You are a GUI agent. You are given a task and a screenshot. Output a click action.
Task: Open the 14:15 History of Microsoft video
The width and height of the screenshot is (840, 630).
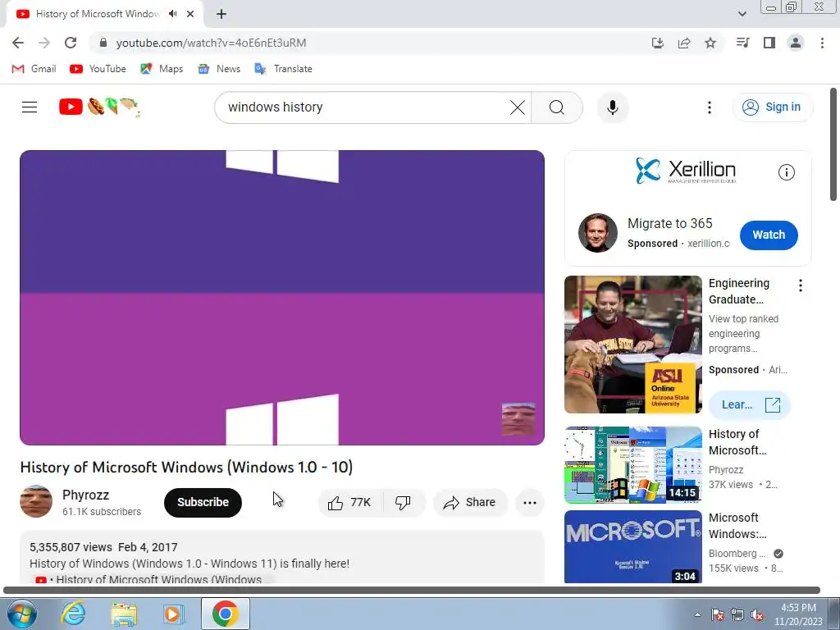tap(632, 465)
